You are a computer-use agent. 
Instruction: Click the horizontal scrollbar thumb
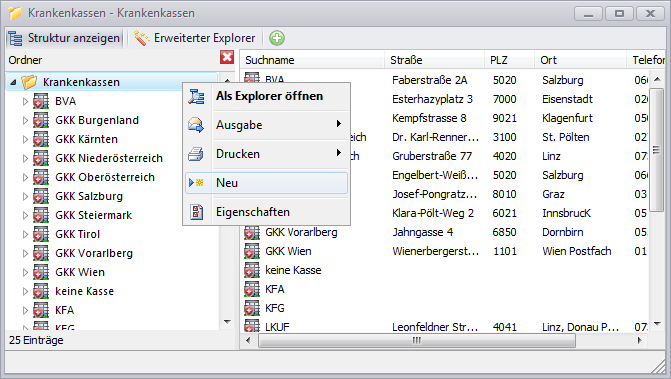pos(417,341)
